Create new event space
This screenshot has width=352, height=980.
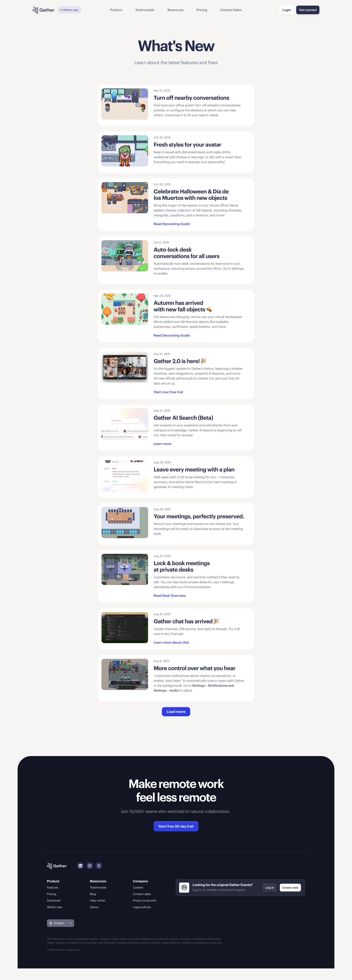click(290, 887)
